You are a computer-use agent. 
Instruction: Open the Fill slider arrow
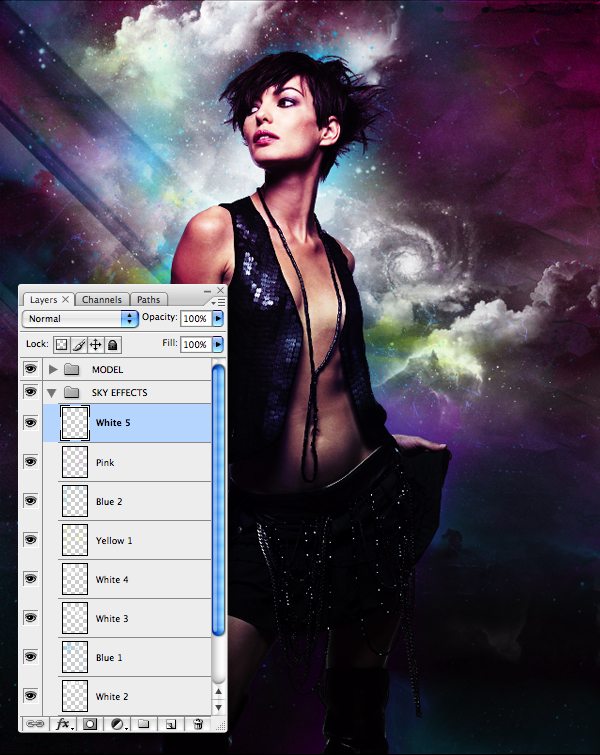(x=218, y=344)
